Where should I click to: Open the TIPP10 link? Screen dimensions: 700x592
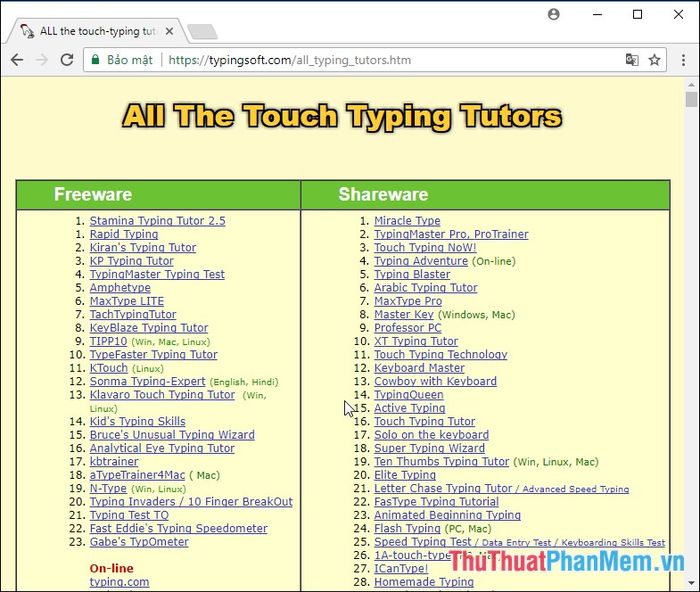(108, 341)
